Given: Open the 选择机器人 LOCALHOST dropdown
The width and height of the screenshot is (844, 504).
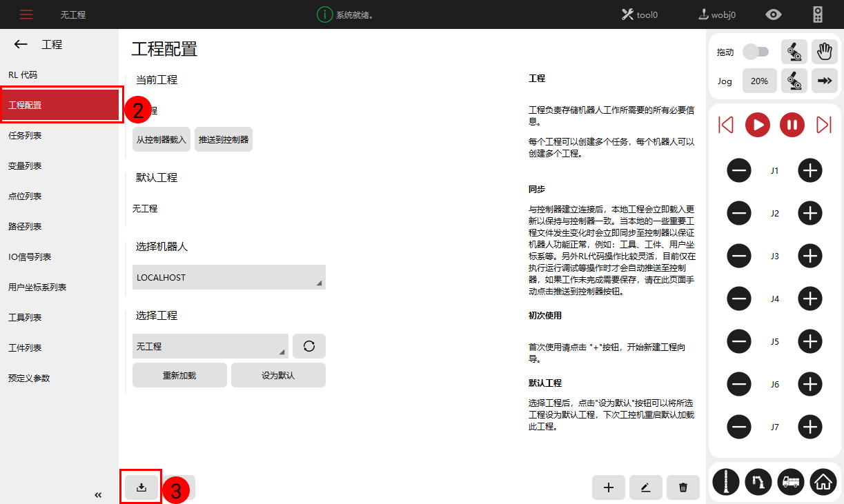Looking at the screenshot, I should tap(229, 277).
